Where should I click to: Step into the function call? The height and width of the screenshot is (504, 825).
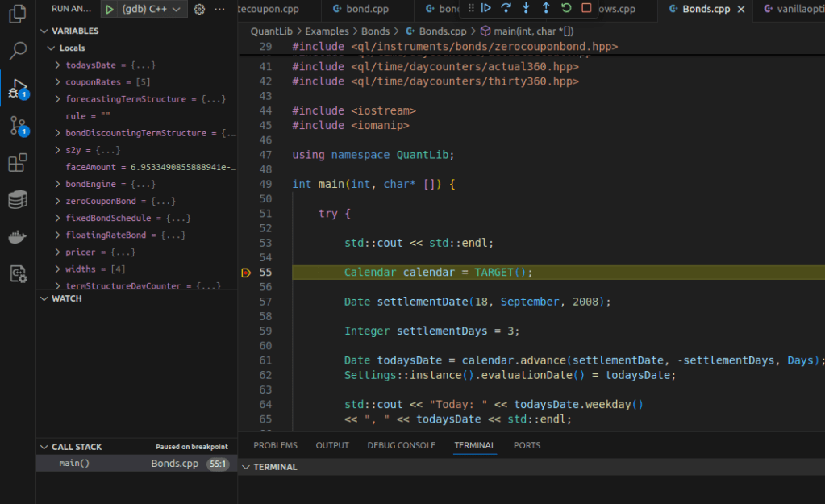(x=526, y=8)
